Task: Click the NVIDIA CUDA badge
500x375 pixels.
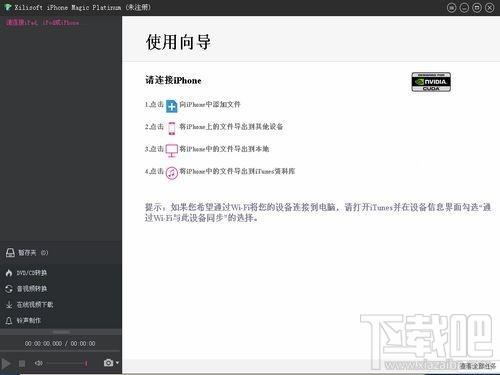Action: [431, 82]
